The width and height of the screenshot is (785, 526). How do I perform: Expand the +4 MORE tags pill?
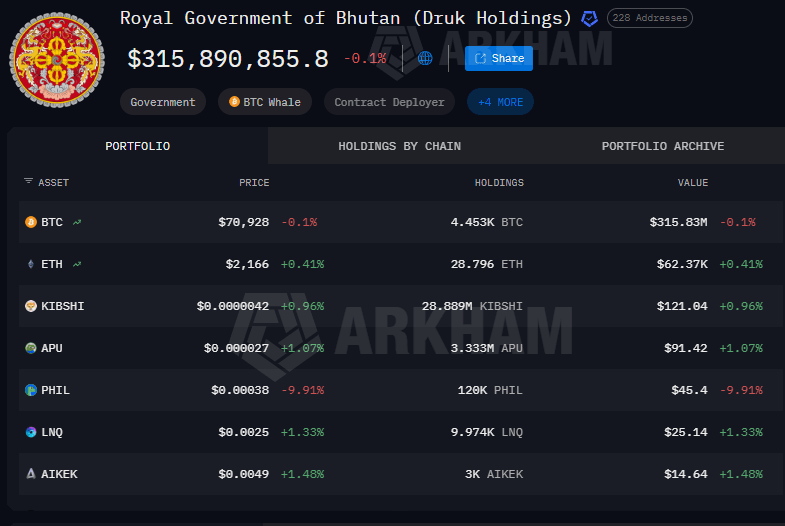500,102
